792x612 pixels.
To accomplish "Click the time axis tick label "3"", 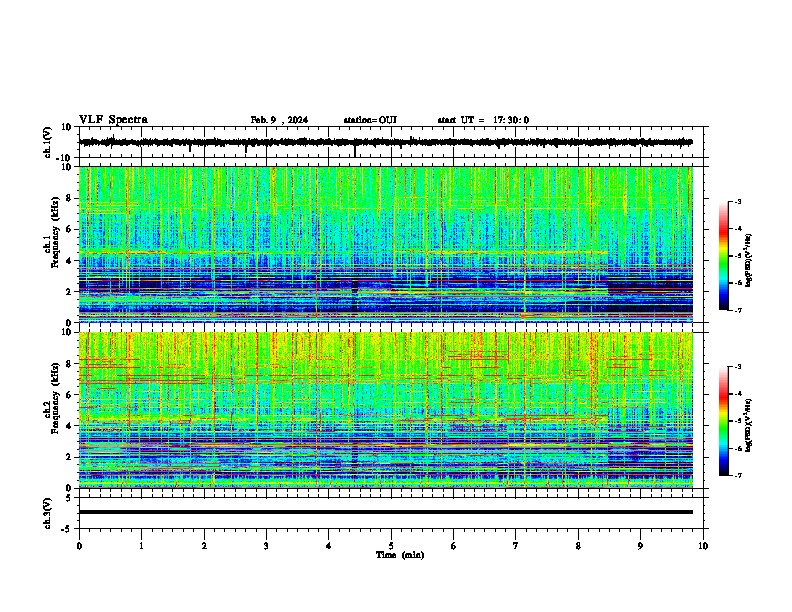I will 266,546.
